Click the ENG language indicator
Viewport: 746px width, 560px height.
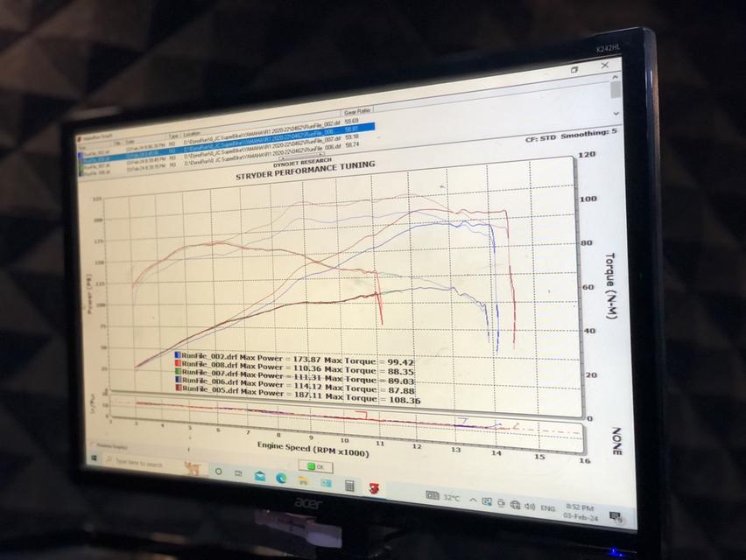[x=547, y=508]
